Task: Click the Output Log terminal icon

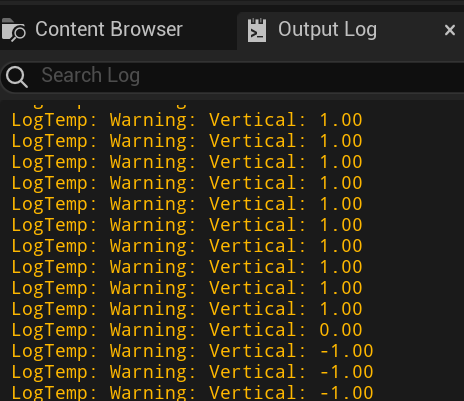Action: (257, 30)
